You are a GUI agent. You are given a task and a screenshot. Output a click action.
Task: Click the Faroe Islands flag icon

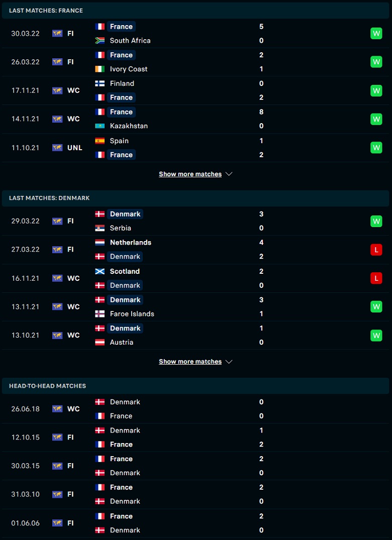[x=100, y=314]
